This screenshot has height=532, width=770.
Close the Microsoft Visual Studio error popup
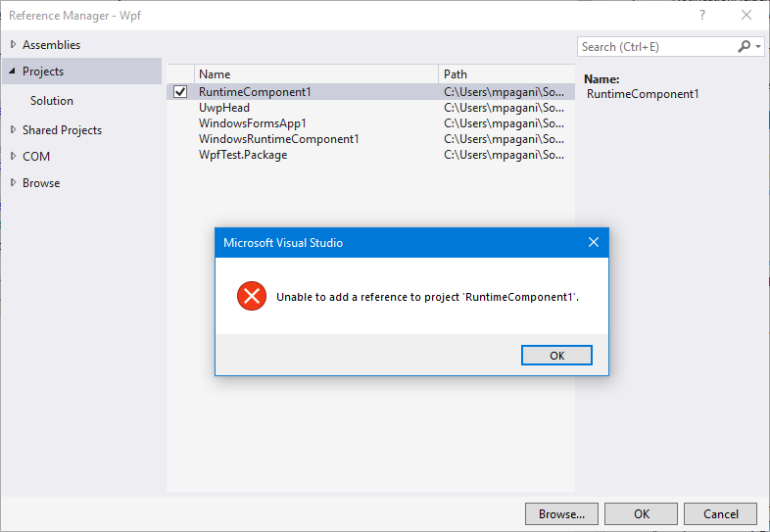tap(594, 242)
